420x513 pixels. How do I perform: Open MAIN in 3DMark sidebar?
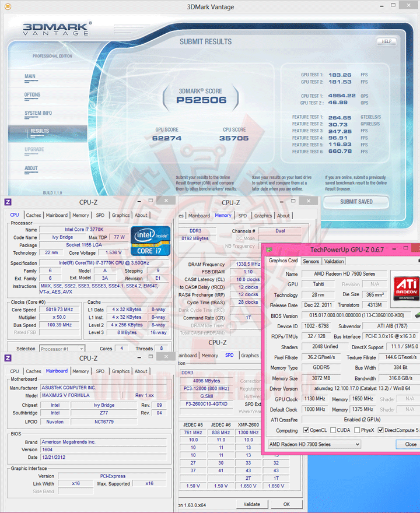[x=30, y=76]
